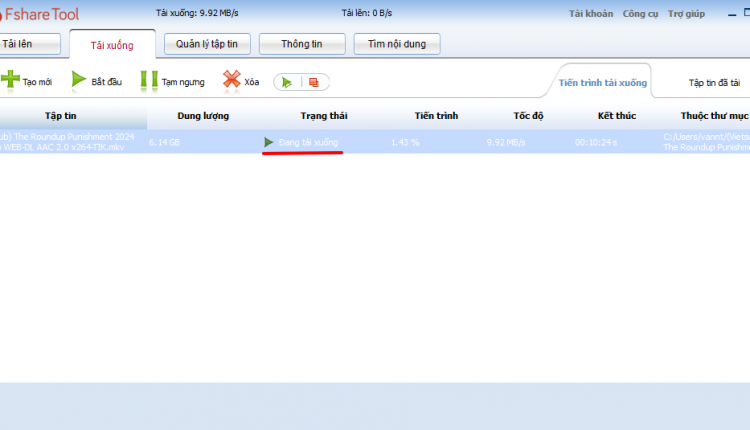Sort by Tiến trình column header

point(436,116)
